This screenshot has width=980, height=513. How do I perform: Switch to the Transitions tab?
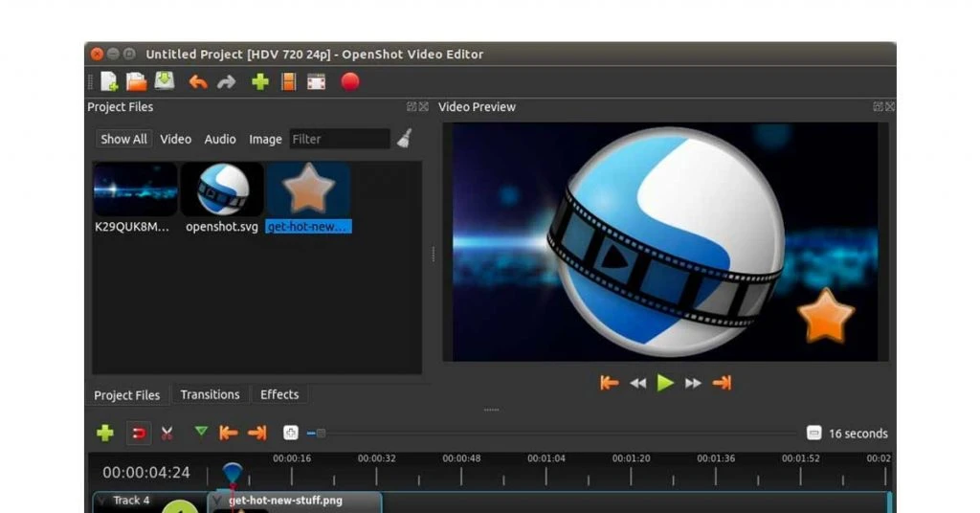click(x=210, y=394)
